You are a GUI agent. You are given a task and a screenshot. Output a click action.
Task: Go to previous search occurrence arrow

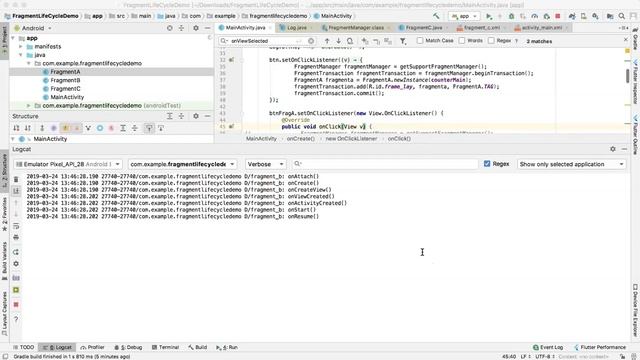click(327, 41)
